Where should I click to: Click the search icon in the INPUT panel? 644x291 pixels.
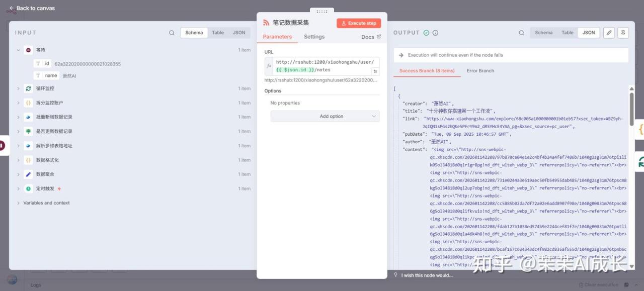[172, 33]
